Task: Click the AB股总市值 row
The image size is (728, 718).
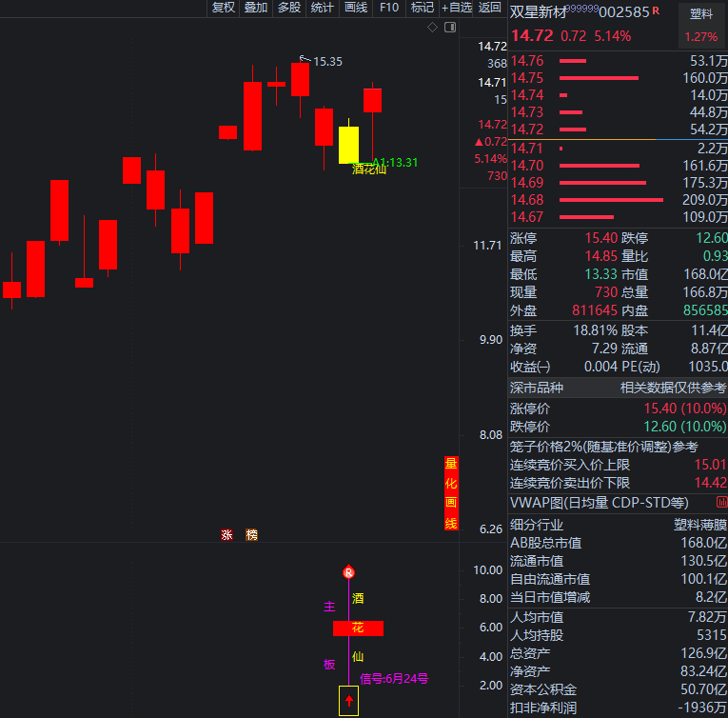Action: (x=618, y=543)
